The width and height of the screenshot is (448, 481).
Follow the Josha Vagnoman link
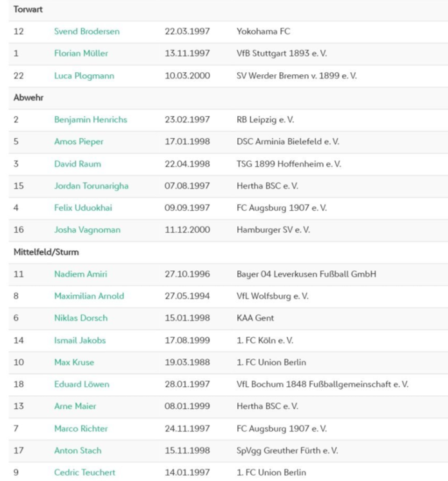tap(87, 230)
